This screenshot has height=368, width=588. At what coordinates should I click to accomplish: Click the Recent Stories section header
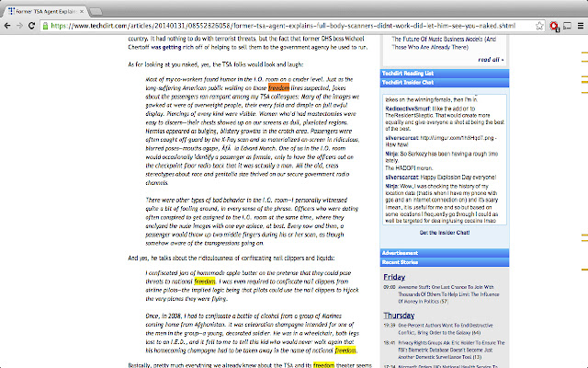click(x=445, y=262)
